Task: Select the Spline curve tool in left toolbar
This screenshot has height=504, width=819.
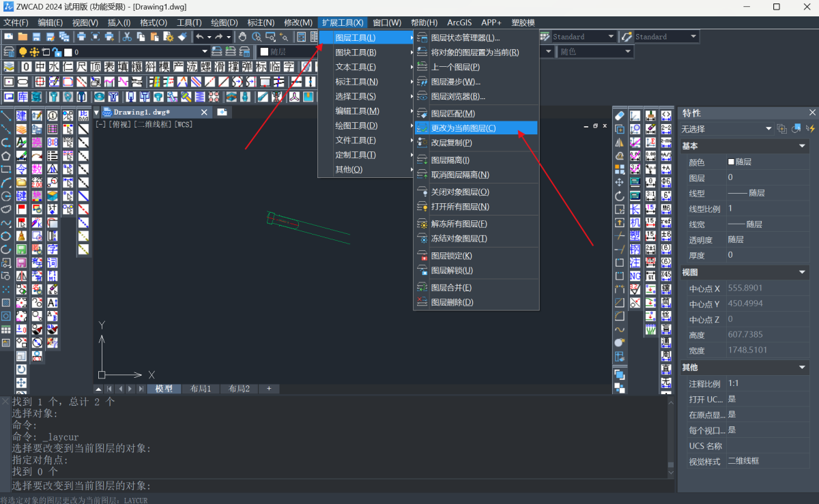Action: [x=6, y=223]
